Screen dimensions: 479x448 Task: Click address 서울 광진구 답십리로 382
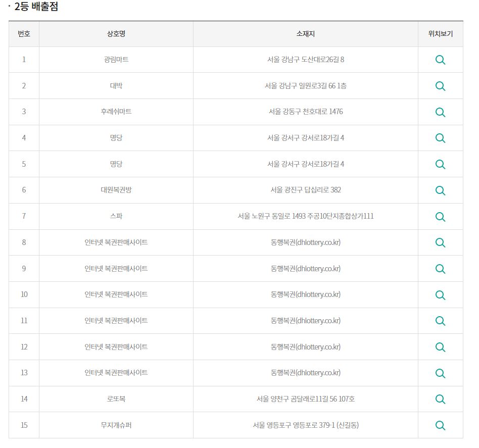click(306, 190)
